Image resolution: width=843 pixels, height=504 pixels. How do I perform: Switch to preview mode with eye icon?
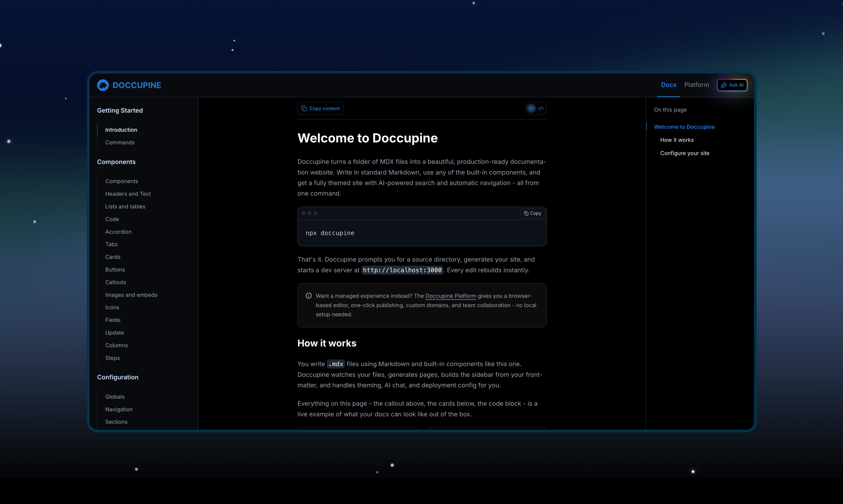click(x=531, y=108)
